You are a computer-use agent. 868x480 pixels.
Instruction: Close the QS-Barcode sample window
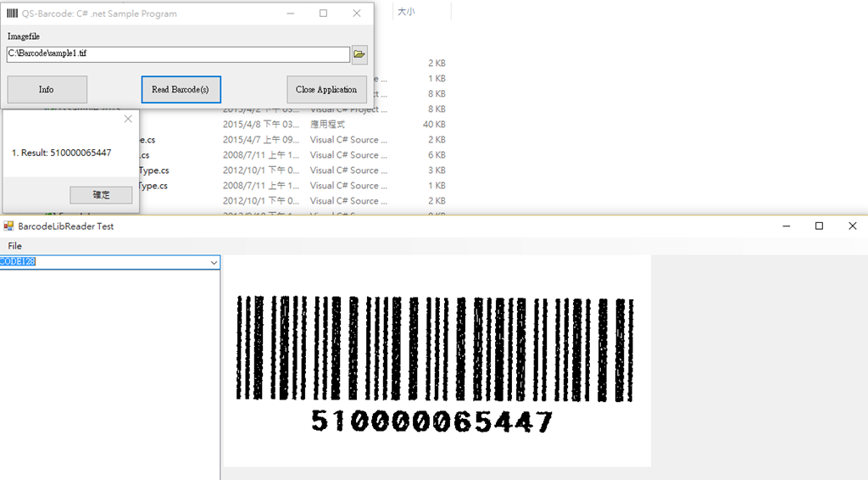tap(357, 14)
